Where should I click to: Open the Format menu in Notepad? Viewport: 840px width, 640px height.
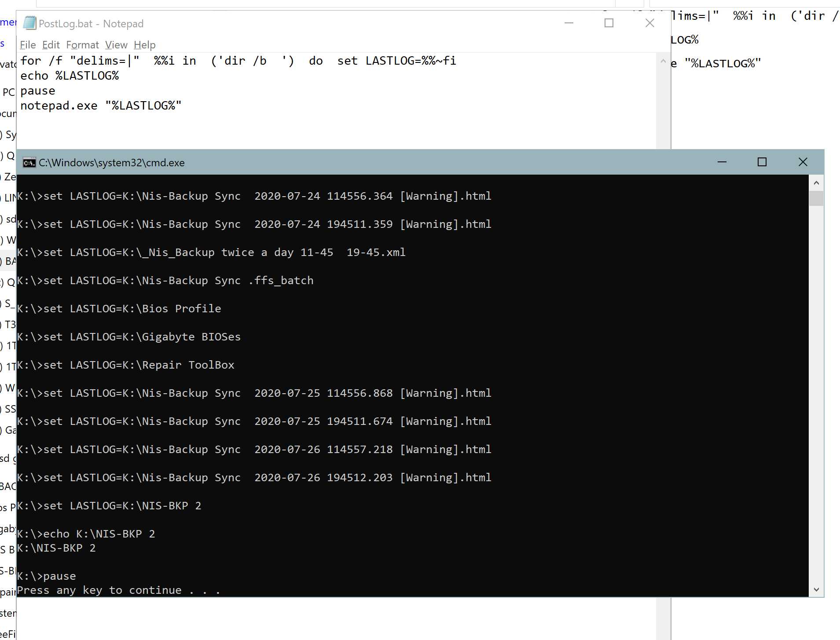82,45
